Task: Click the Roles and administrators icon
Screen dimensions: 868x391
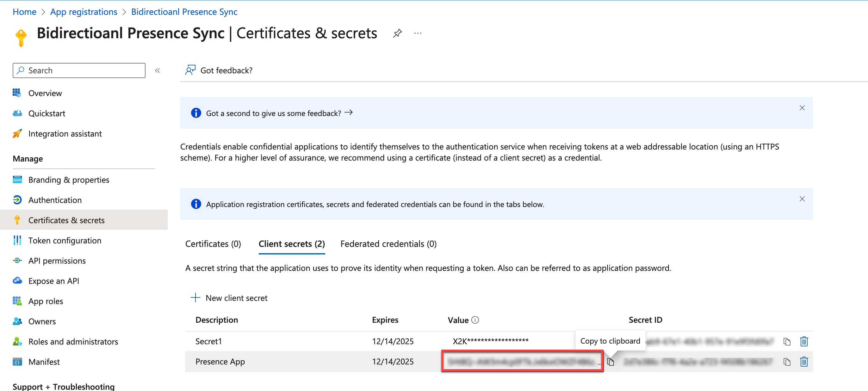Action: pos(17,341)
